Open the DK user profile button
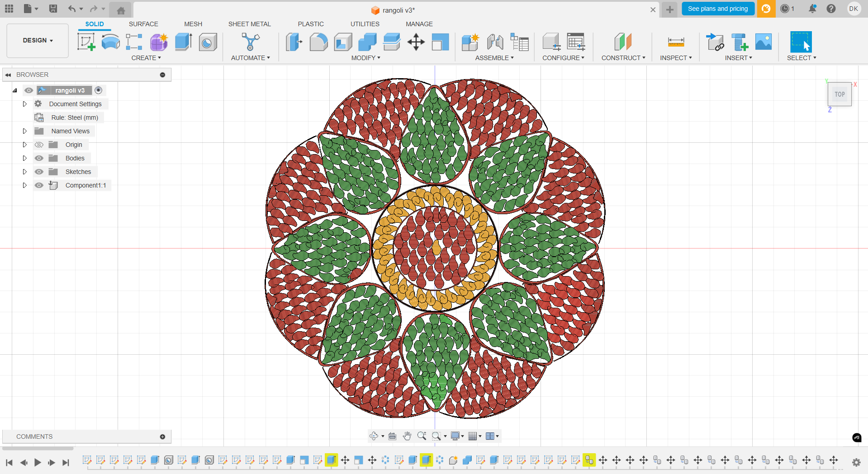The height and width of the screenshot is (474, 868). click(854, 9)
